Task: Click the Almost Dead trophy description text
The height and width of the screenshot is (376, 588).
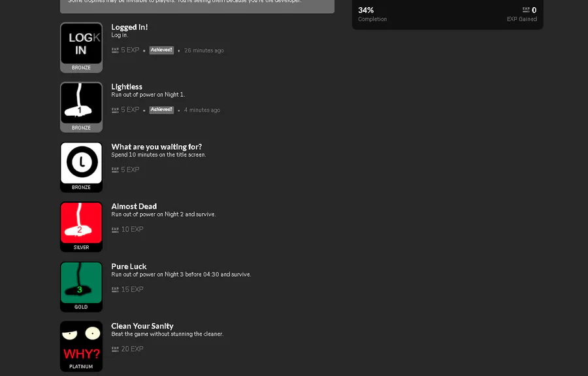Action: [163, 214]
